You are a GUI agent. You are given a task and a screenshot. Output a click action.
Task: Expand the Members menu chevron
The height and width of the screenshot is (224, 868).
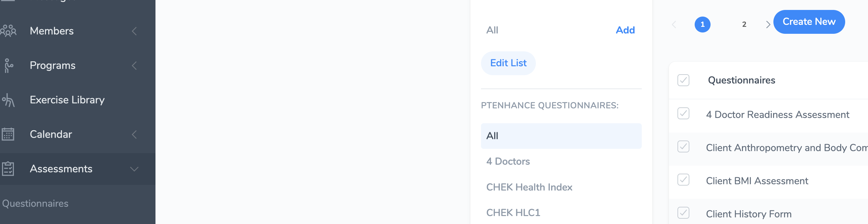pyautogui.click(x=134, y=31)
